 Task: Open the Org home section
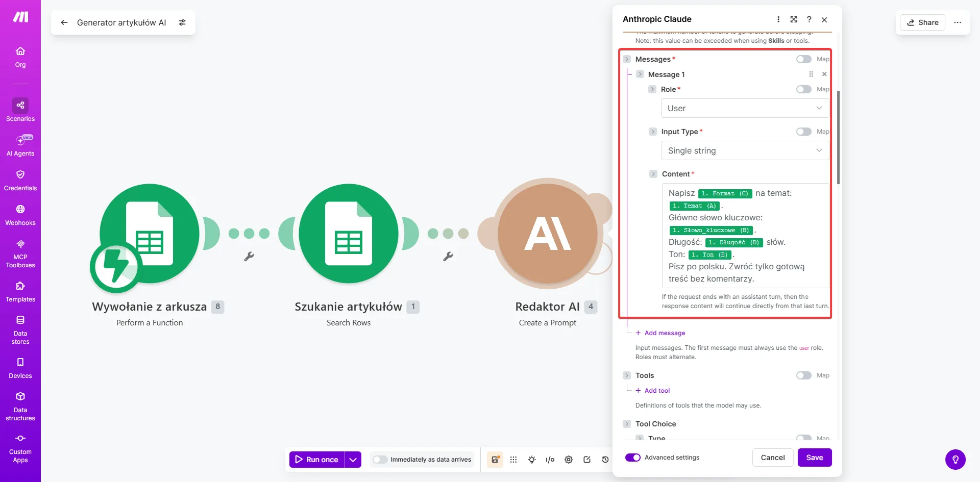coord(20,57)
